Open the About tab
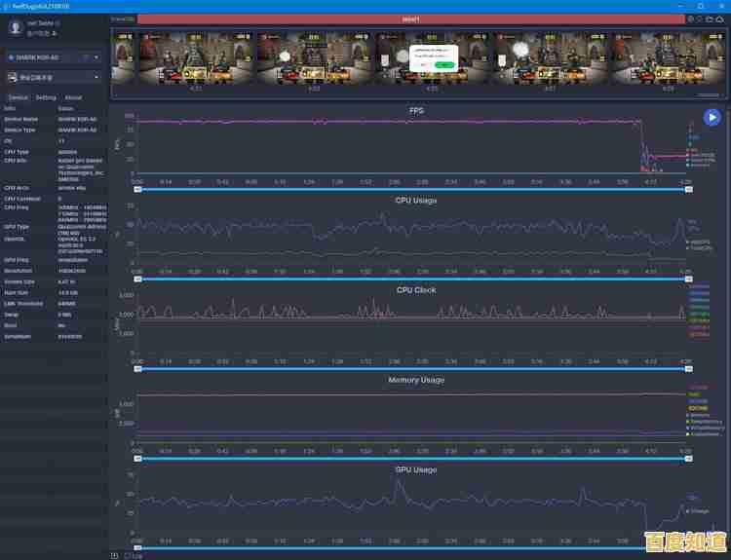731x560 pixels. pyautogui.click(x=73, y=97)
